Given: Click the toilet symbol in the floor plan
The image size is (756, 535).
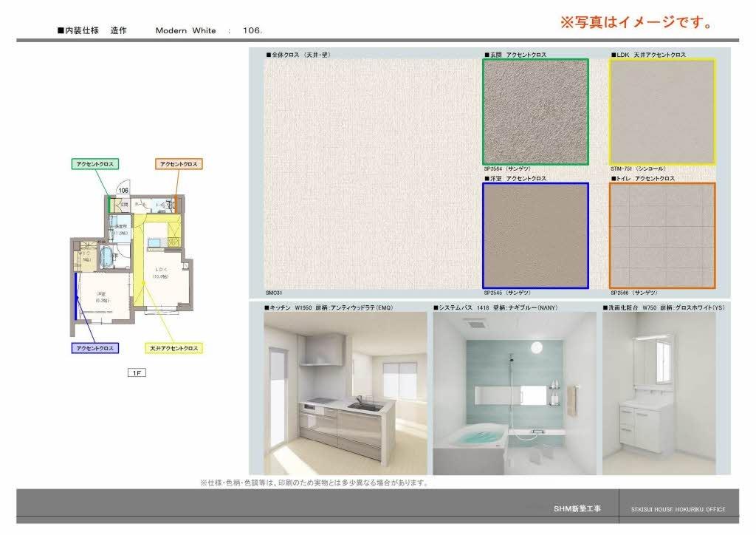Looking at the screenshot, I should click(169, 205).
